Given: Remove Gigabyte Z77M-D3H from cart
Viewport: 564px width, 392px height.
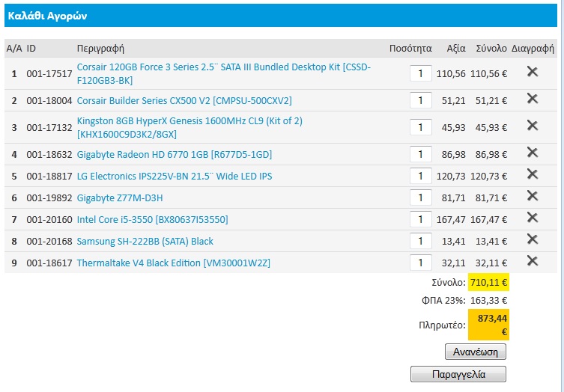Looking at the screenshot, I should click(533, 196).
